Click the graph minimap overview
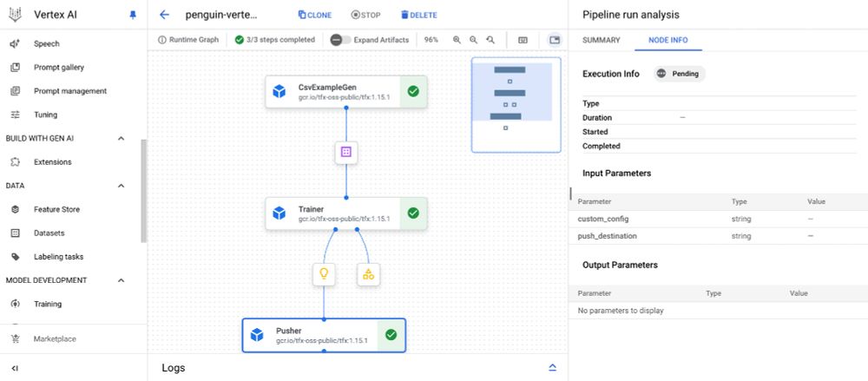868x381 pixels. (x=516, y=105)
